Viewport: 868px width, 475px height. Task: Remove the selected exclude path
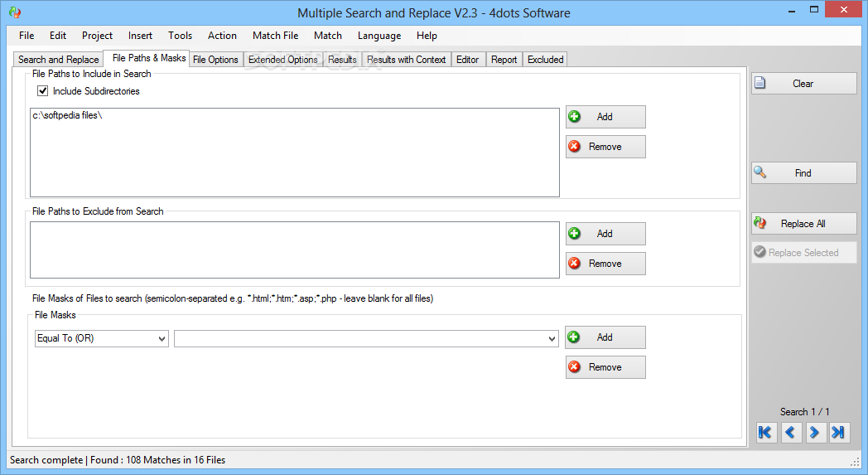[605, 264]
